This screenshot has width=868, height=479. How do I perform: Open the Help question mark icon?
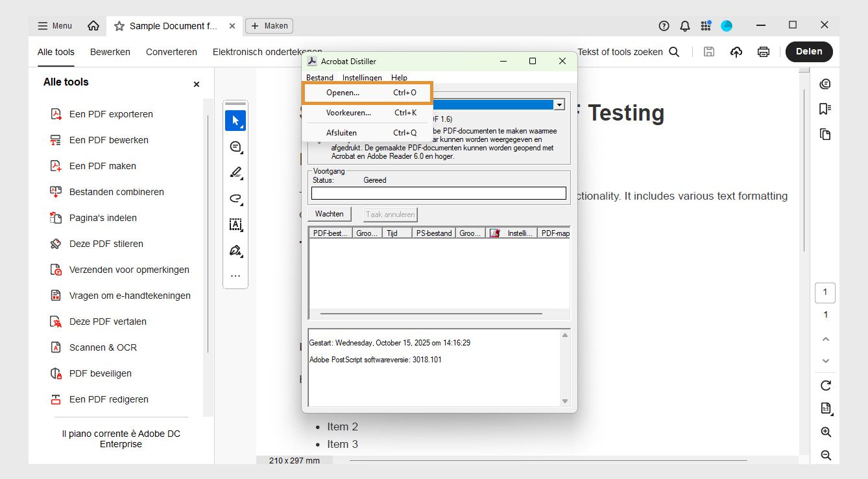coord(664,26)
